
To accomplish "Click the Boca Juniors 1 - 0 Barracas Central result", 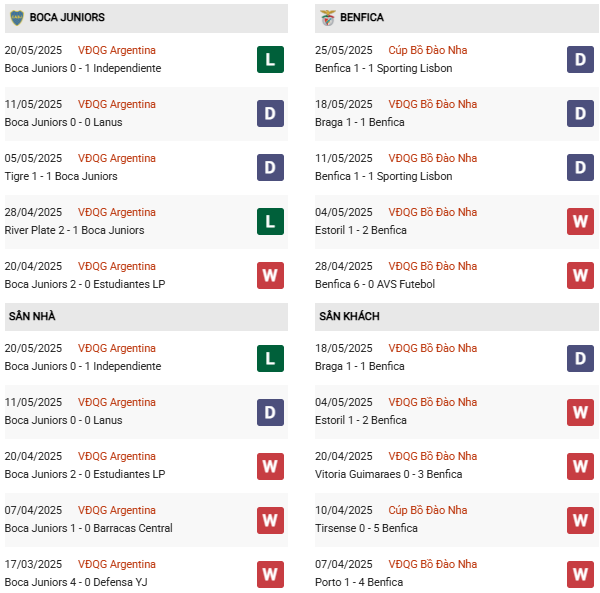I will point(88,528).
